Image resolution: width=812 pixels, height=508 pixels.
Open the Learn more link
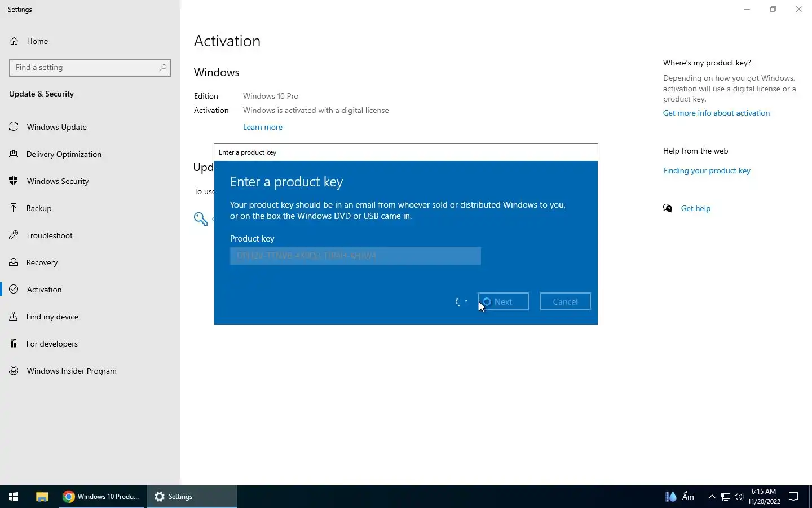(263, 127)
